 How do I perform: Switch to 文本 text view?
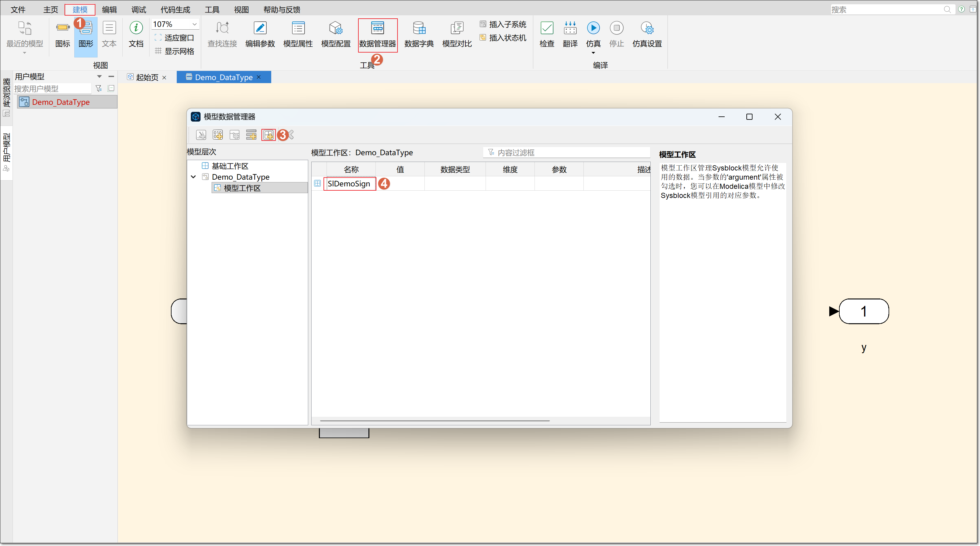pyautogui.click(x=109, y=35)
